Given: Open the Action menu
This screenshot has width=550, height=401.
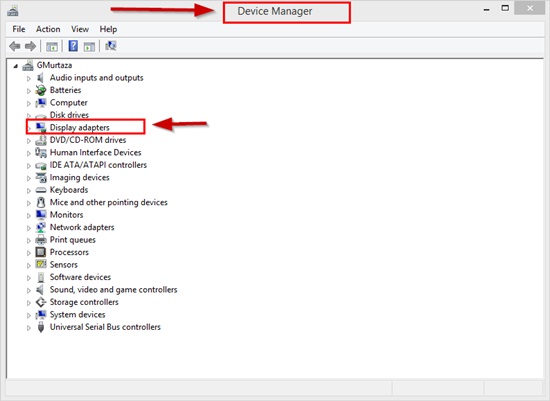Looking at the screenshot, I should 48,29.
